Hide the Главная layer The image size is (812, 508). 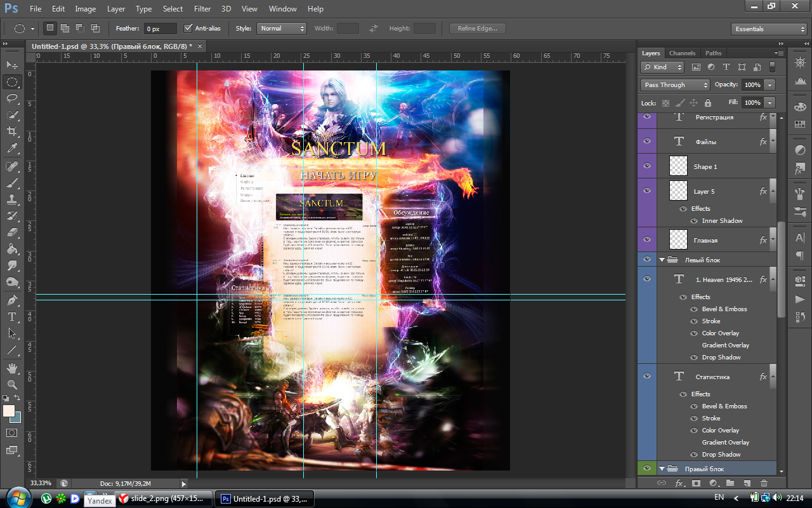point(647,240)
